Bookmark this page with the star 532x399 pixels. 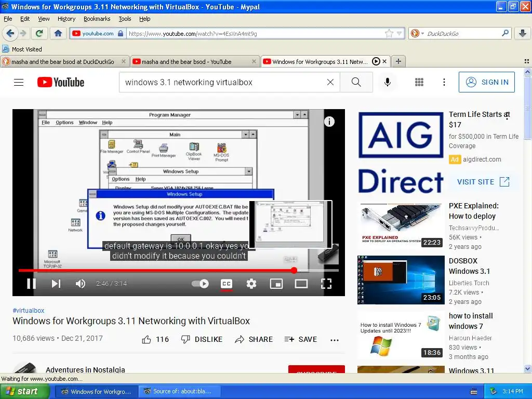click(x=389, y=33)
